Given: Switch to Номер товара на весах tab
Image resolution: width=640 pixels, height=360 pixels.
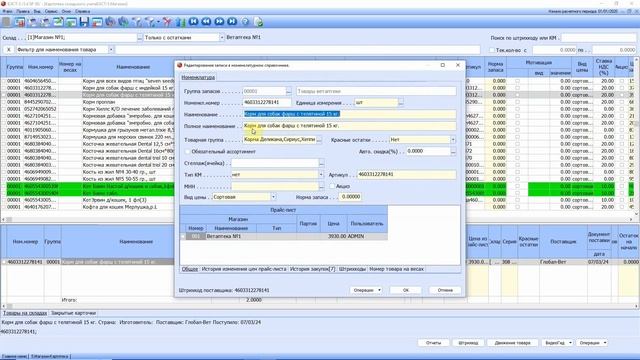Looking at the screenshot, I should coord(396,269).
